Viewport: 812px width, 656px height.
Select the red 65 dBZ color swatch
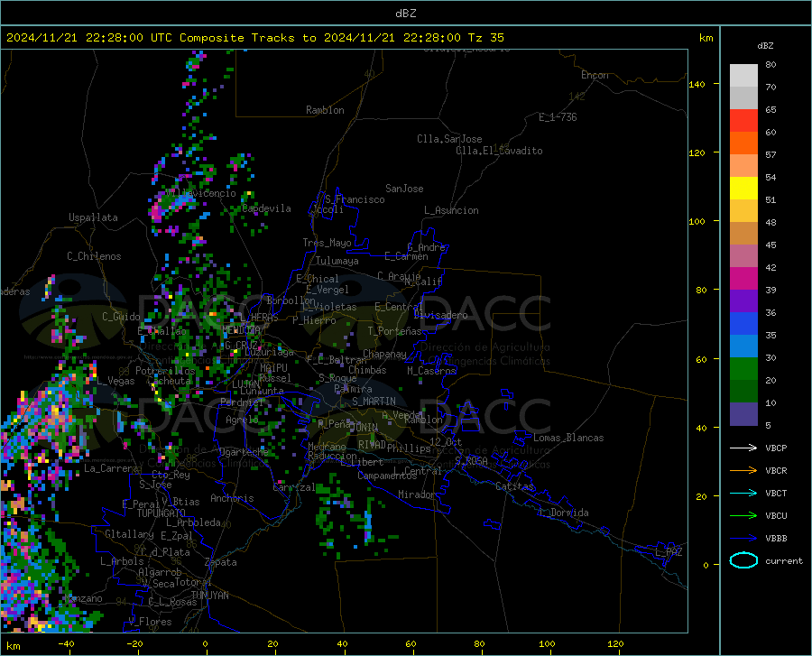743,121
